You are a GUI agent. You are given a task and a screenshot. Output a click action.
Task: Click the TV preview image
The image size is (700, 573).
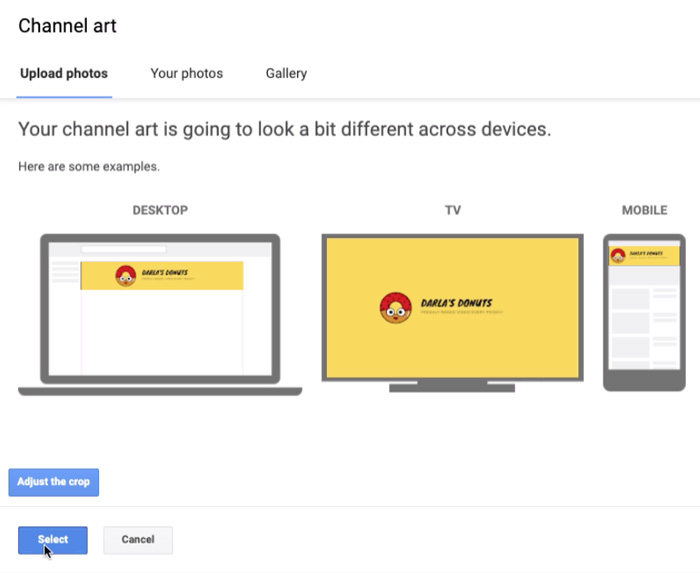452,313
